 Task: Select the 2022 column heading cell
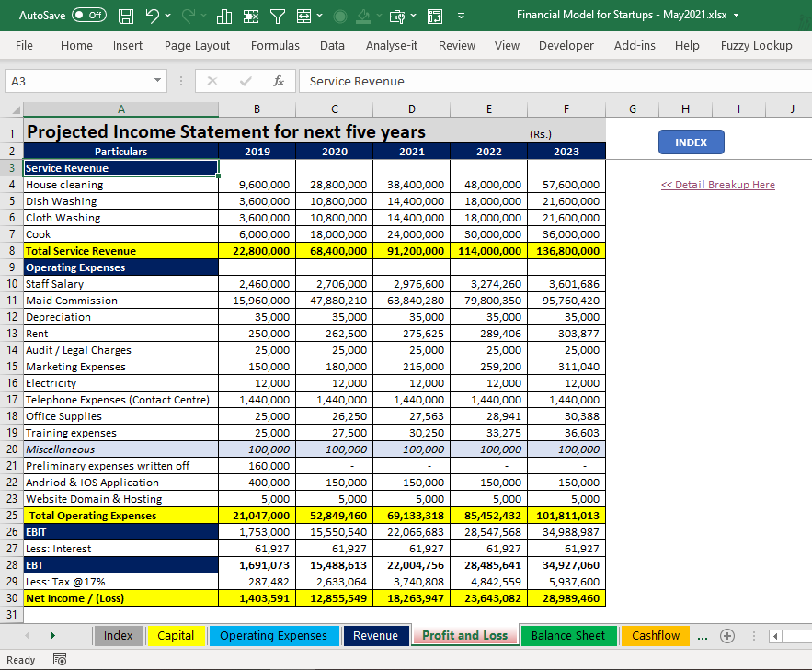pyautogui.click(x=489, y=152)
